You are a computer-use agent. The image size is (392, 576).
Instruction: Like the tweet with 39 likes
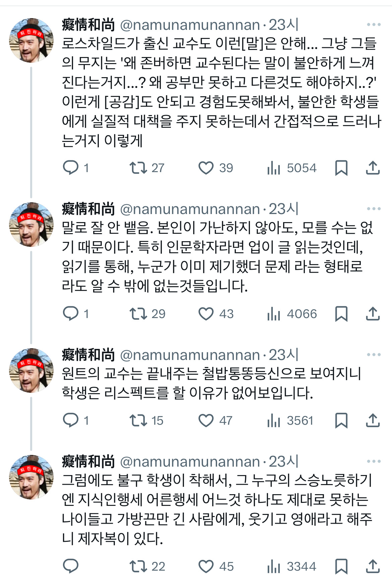pos(206,168)
